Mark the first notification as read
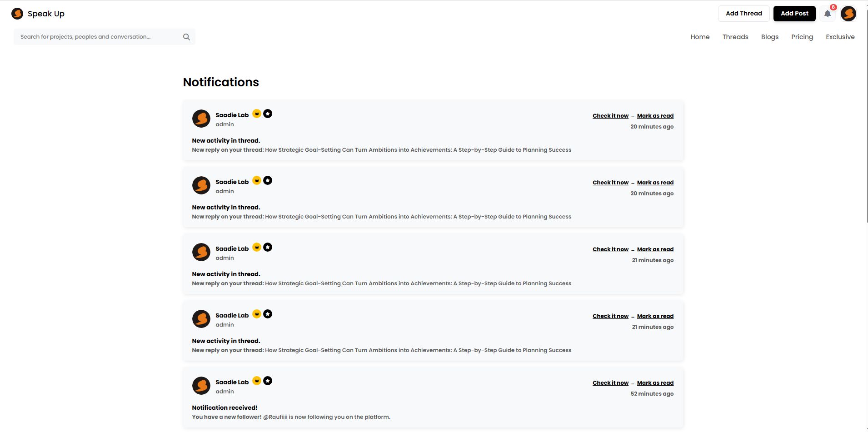Viewport: 868px width, 432px height. point(655,116)
